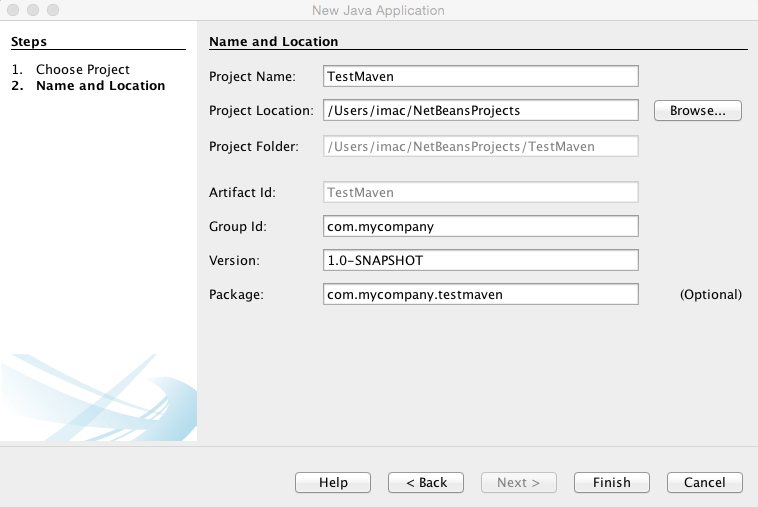The image size is (758, 507).
Task: Click the window zoom button in title bar
Action: (x=51, y=10)
